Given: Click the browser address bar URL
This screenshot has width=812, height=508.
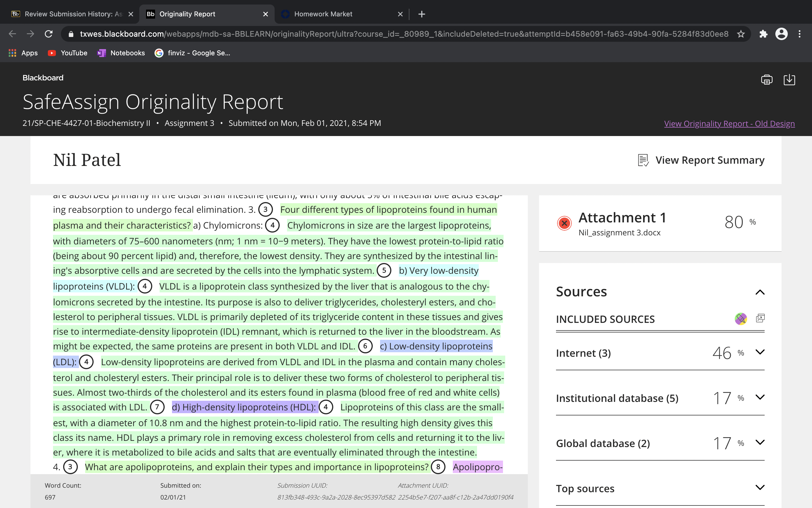Looking at the screenshot, I should [x=404, y=34].
